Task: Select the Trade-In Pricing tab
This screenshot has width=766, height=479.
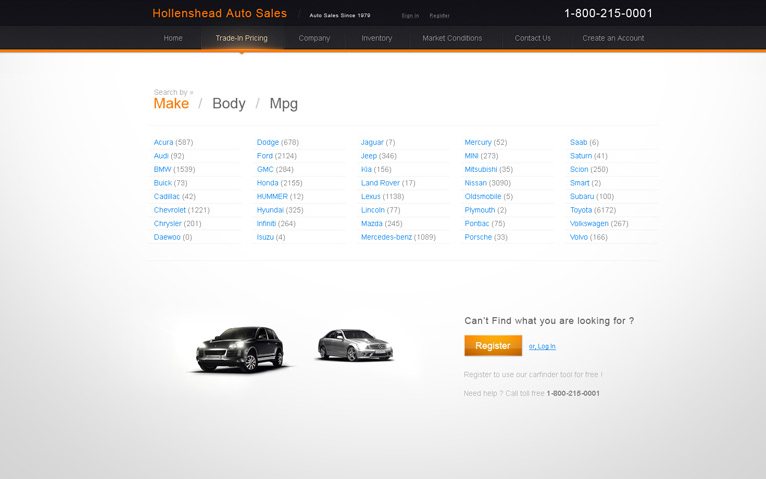Action: (x=241, y=38)
